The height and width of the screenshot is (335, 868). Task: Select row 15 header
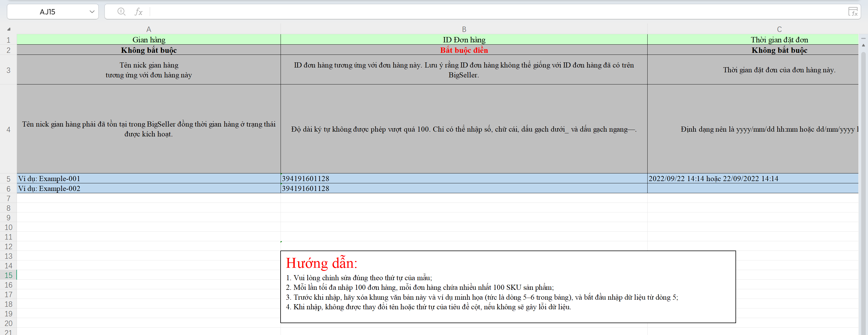(x=8, y=275)
